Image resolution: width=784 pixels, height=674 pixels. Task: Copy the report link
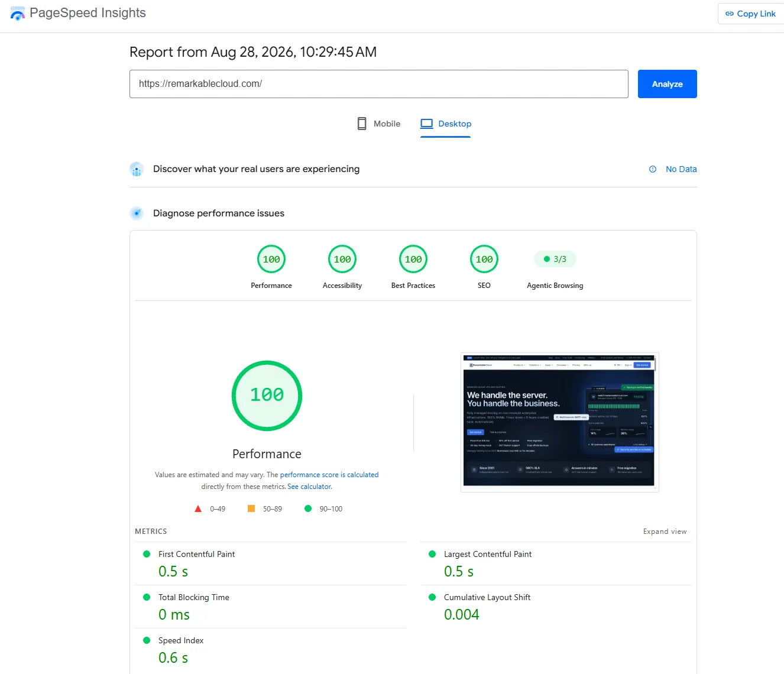[751, 14]
